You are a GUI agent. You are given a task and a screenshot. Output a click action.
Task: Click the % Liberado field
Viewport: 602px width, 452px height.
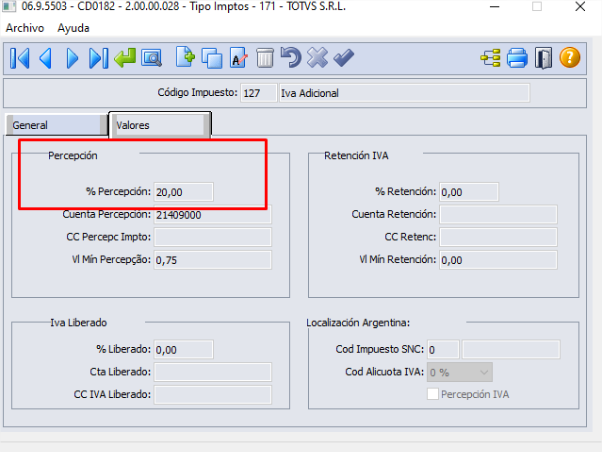click(x=184, y=349)
